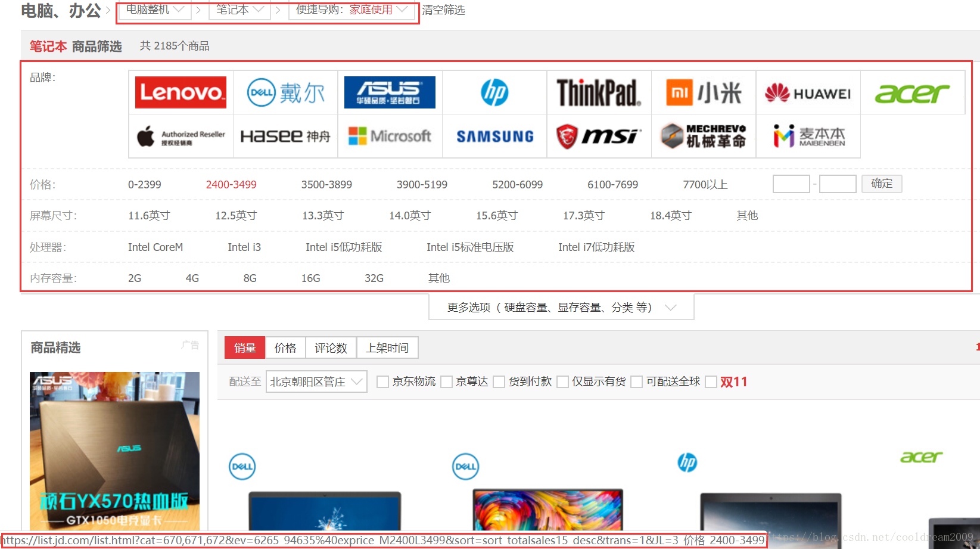
Task: Pick the MECHREVO 机械革命 brand logo
Action: point(704,136)
